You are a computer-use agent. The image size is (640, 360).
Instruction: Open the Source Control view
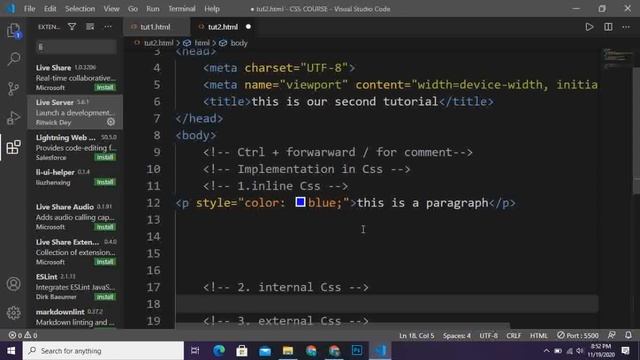coord(13,88)
